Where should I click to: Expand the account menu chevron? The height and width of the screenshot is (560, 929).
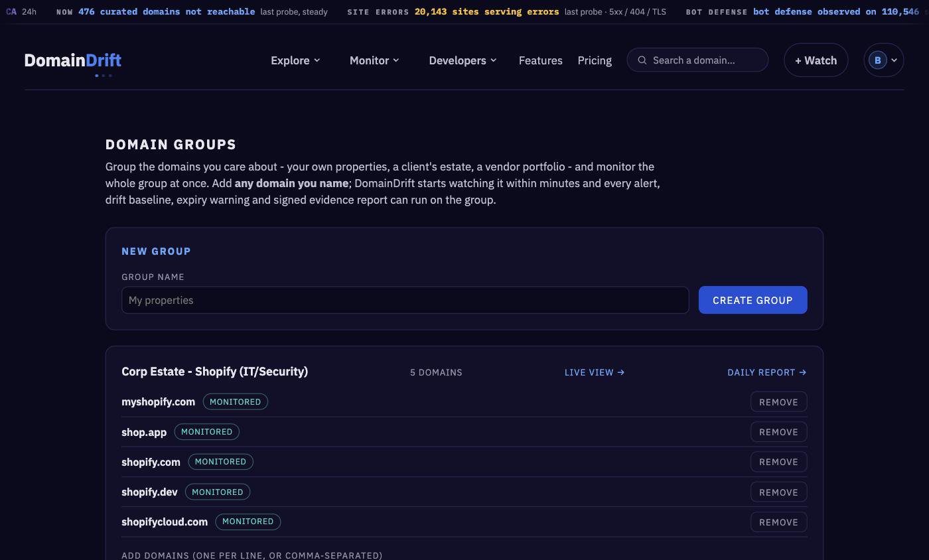pos(894,60)
